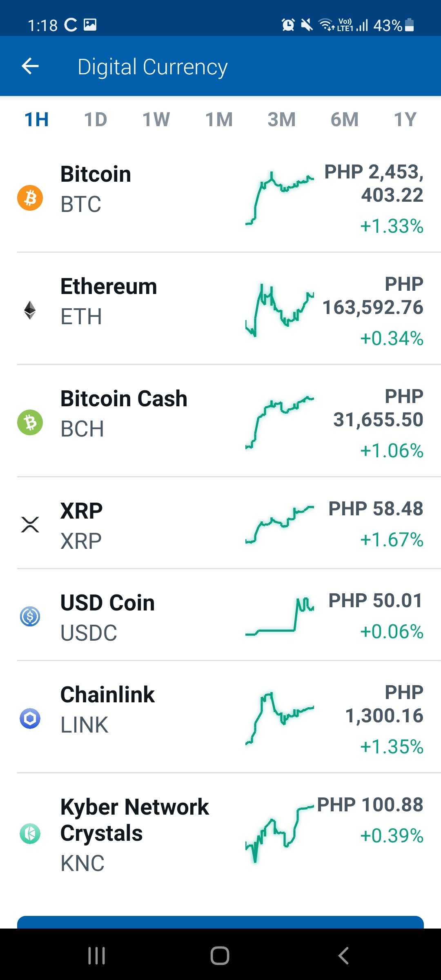Tap the Ethereum diamond icon
The width and height of the screenshot is (441, 980).
(x=30, y=310)
